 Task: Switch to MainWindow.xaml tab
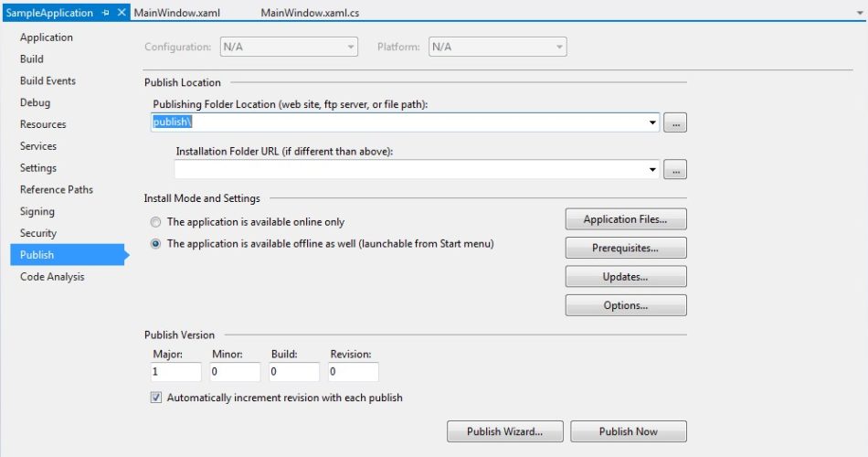tap(175, 13)
